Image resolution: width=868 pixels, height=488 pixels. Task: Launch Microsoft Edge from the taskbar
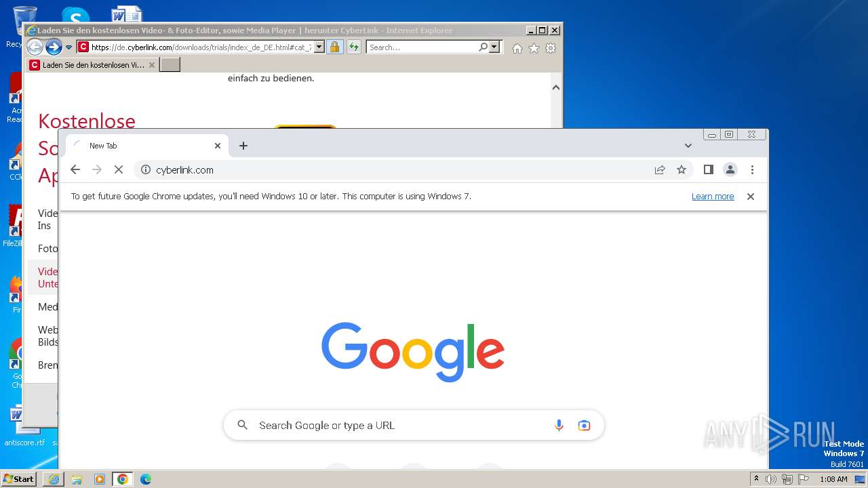coord(146,479)
